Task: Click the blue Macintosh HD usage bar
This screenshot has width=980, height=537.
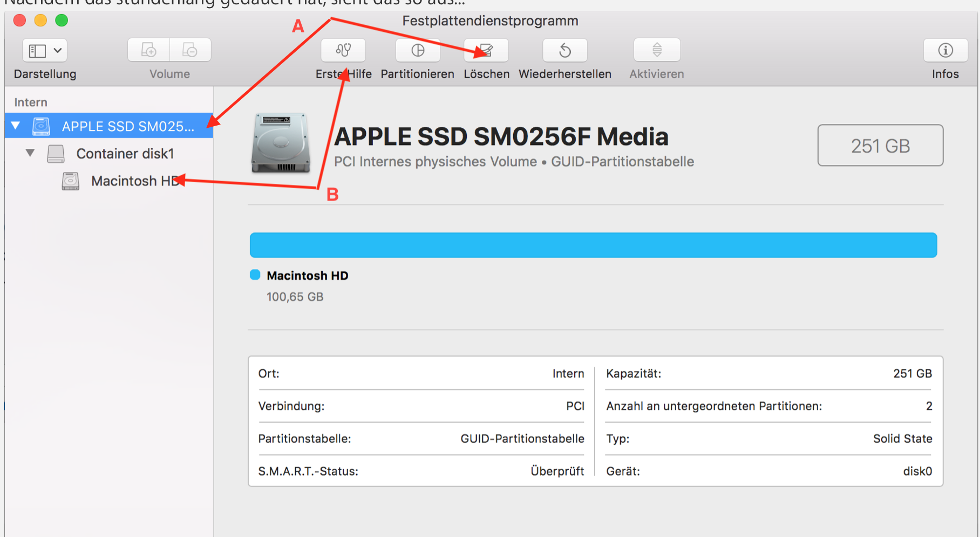Action: (593, 245)
